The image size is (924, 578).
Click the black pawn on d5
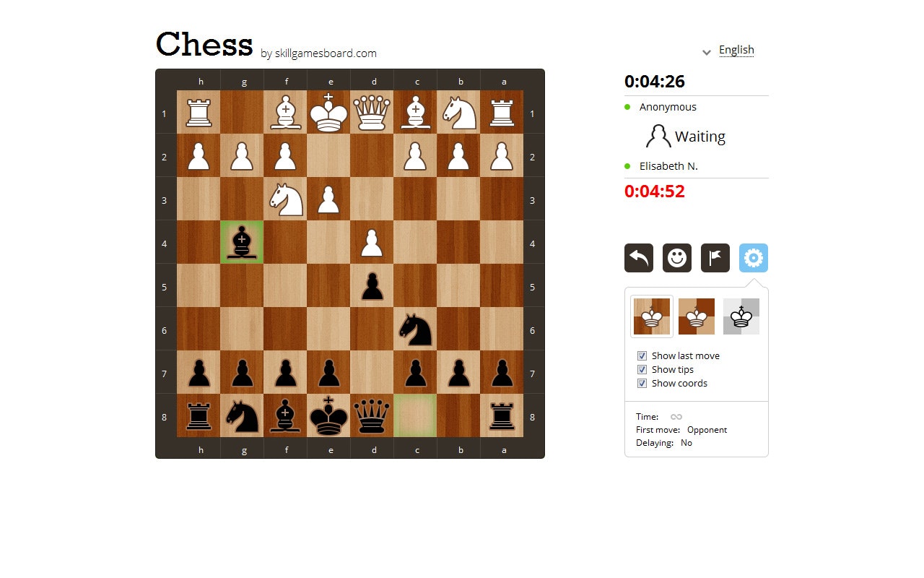click(372, 285)
